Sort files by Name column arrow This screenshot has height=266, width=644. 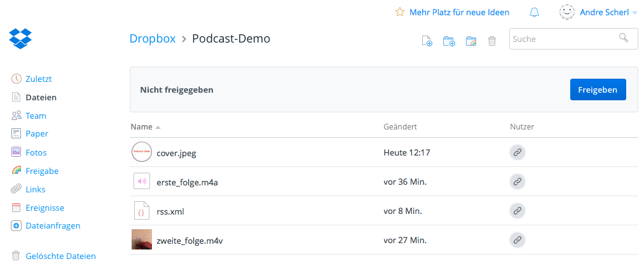tap(158, 128)
